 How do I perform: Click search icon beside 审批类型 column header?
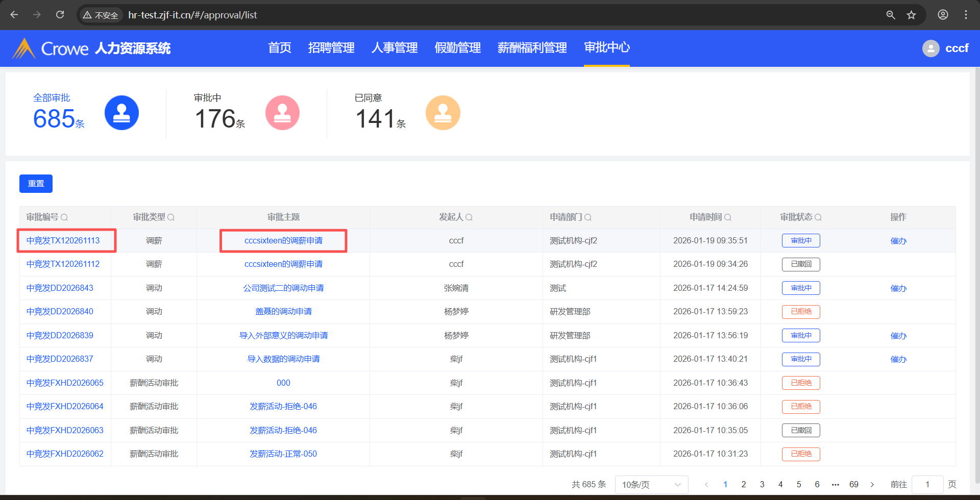tap(171, 217)
